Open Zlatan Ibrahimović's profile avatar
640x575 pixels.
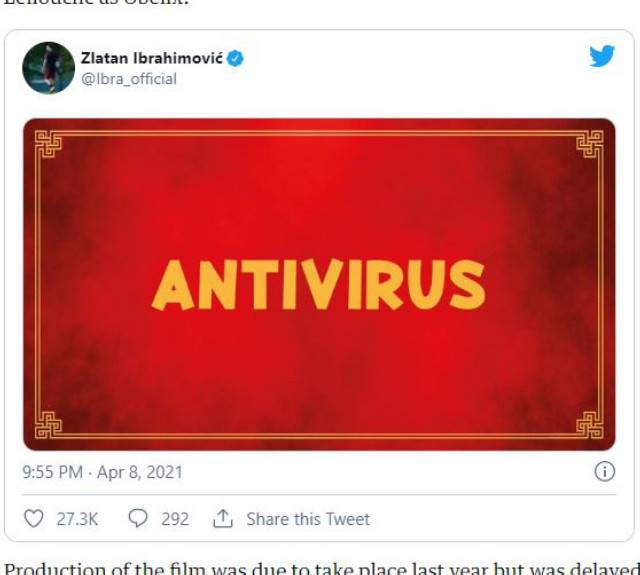click(x=49, y=68)
